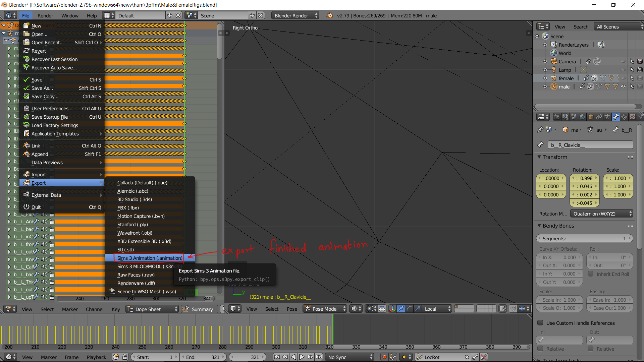Toggle automatic keyframe record button

coord(384,357)
